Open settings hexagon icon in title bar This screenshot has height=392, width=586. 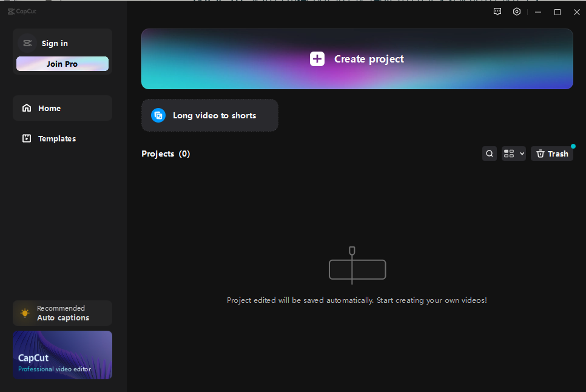(516, 12)
